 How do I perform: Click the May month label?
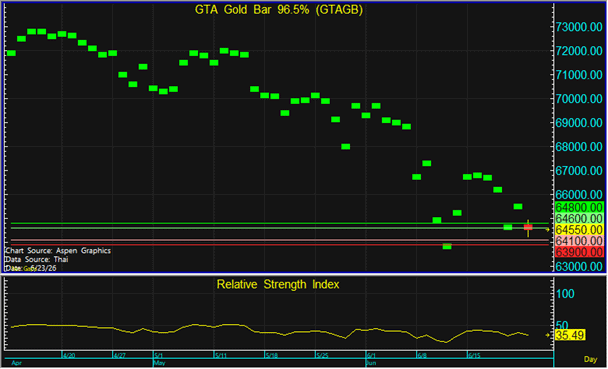tap(160, 363)
